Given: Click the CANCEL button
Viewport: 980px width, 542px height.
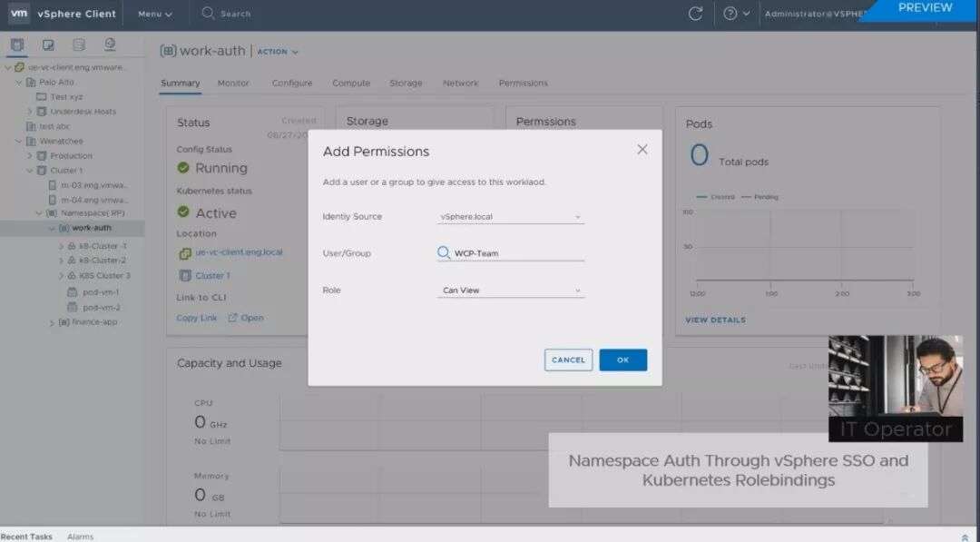Looking at the screenshot, I should pyautogui.click(x=568, y=360).
